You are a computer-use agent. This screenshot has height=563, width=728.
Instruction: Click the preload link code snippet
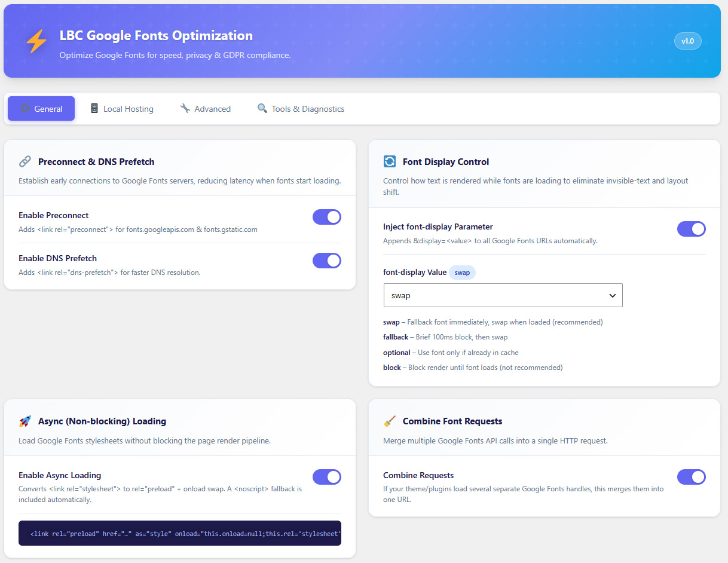pos(180,533)
